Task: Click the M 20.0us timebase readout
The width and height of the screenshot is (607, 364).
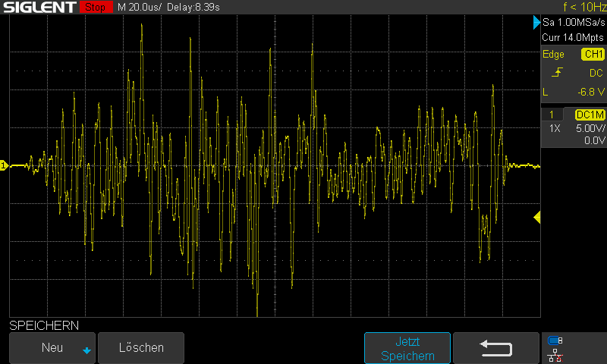Action: (x=140, y=7)
